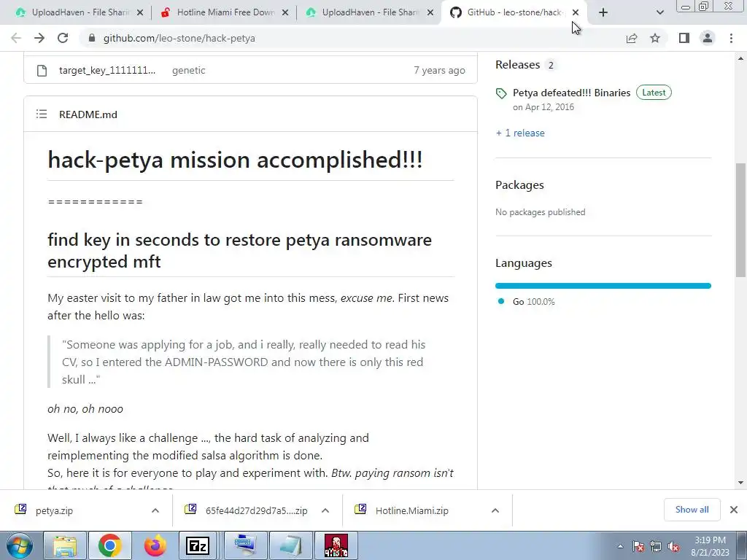747x560 pixels.
Task: Open the browser side panel
Action: pos(684,38)
